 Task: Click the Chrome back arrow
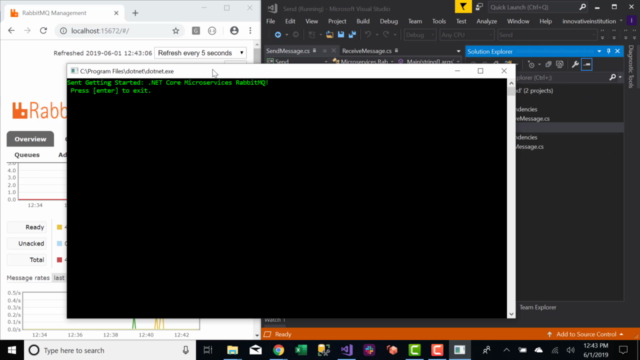[11, 31]
